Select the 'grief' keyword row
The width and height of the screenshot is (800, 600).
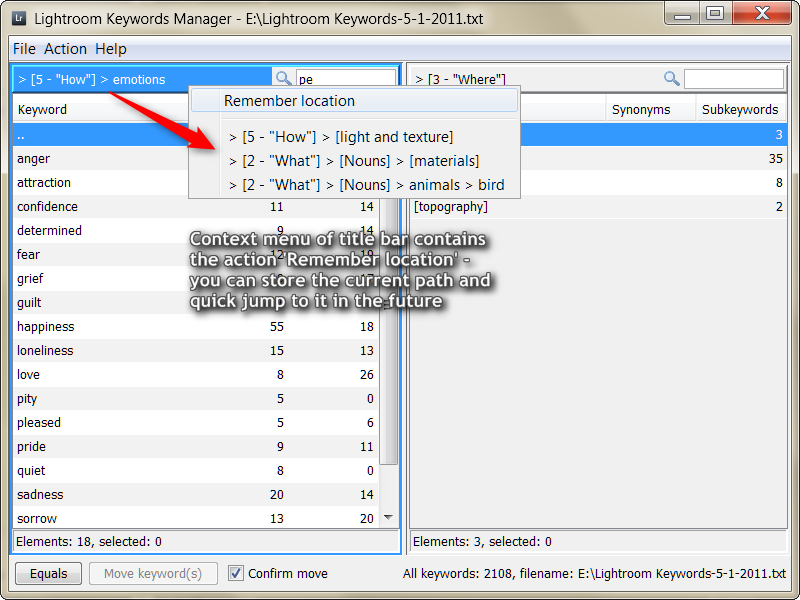196,279
